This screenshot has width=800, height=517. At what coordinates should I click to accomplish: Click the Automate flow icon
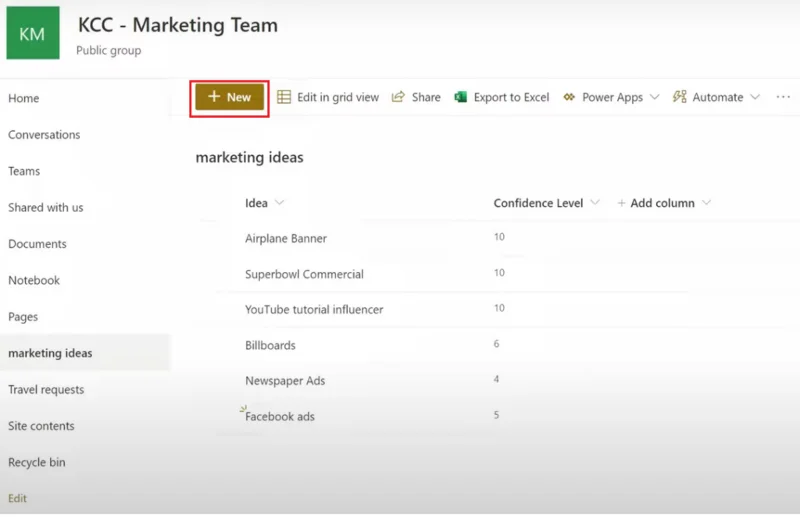pyautogui.click(x=679, y=96)
